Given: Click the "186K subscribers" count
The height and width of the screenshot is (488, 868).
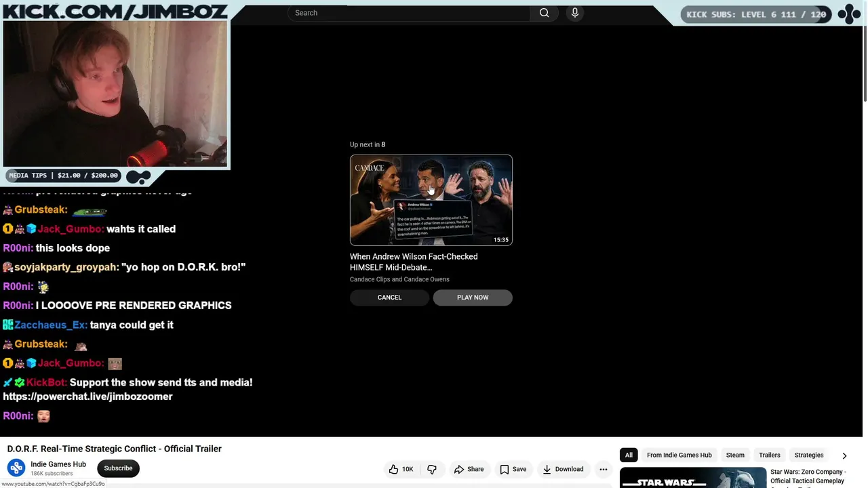Looking at the screenshot, I should (52, 474).
